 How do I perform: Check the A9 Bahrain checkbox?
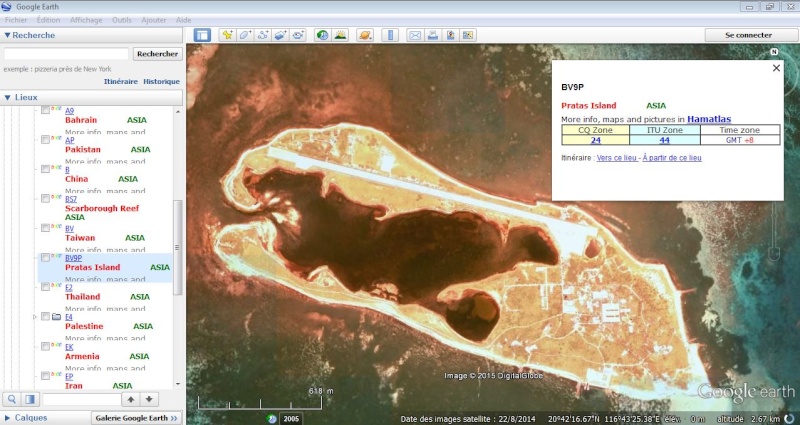(x=45, y=110)
